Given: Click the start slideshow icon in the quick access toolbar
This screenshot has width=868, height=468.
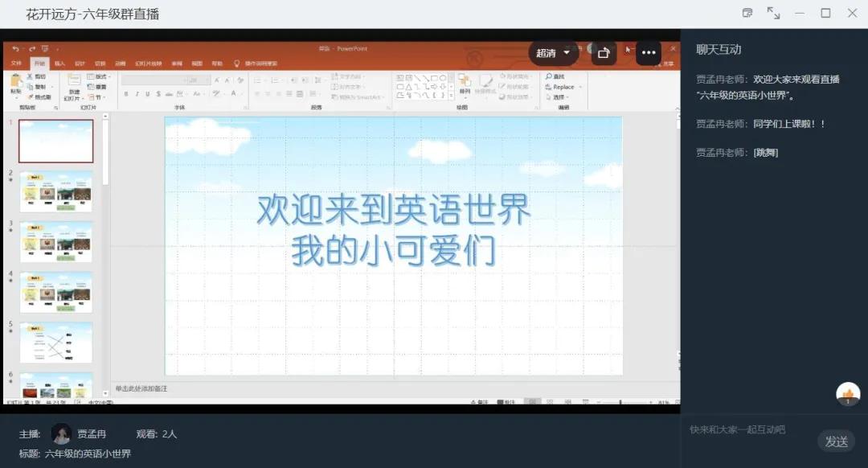Looking at the screenshot, I should [x=45, y=49].
